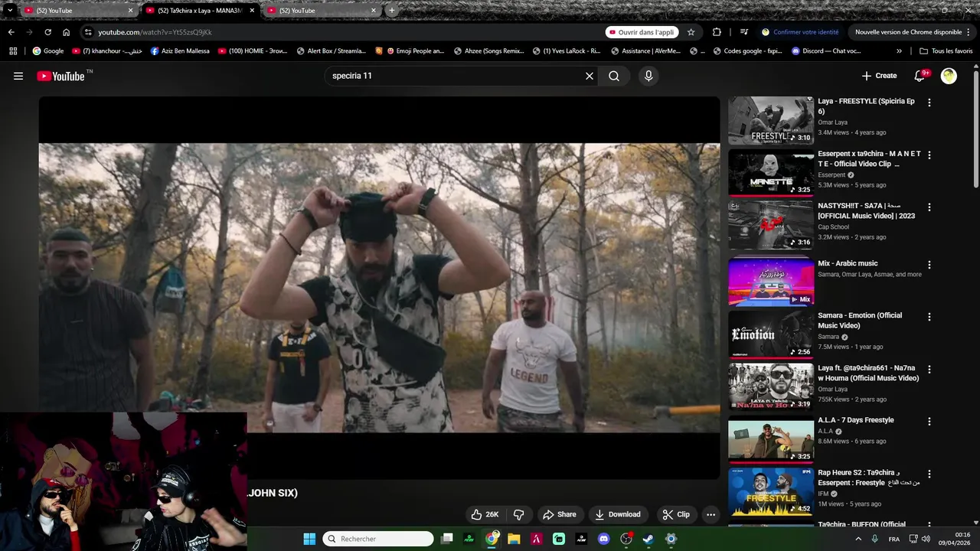This screenshot has height=551, width=980.
Task: Open the Aziz Ben Mallessa bookmark
Action: pos(180,51)
